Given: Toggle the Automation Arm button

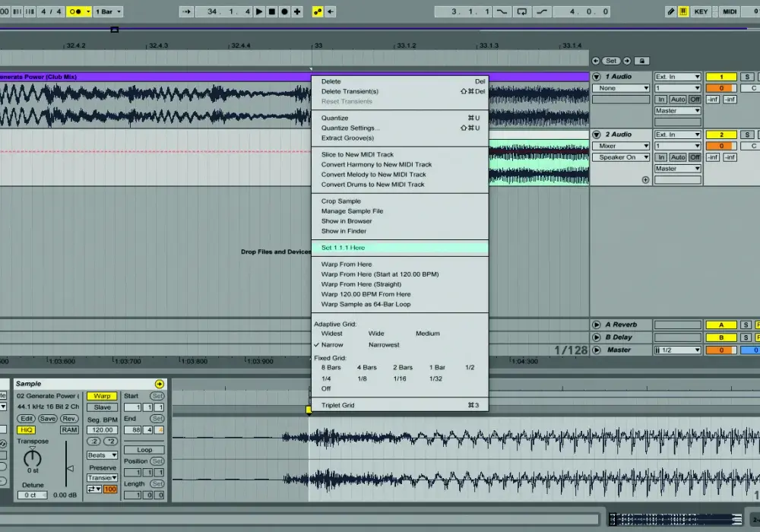Looking at the screenshot, I should (318, 11).
